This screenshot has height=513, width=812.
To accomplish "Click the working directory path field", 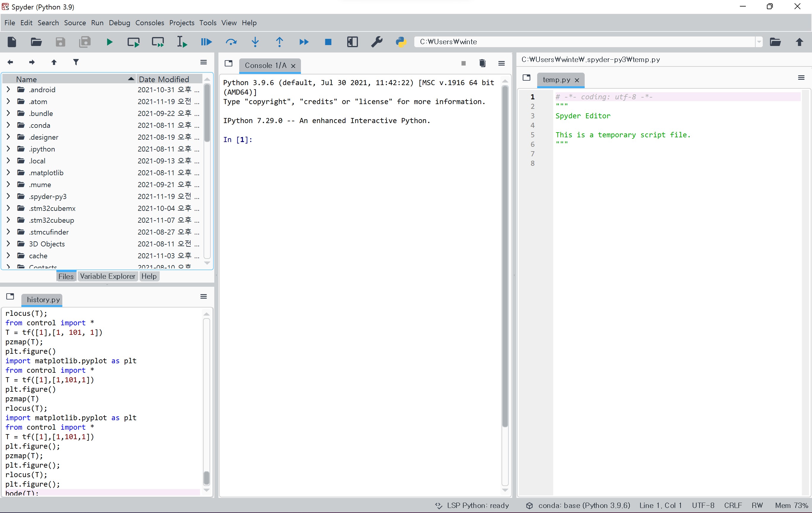I will click(x=584, y=42).
